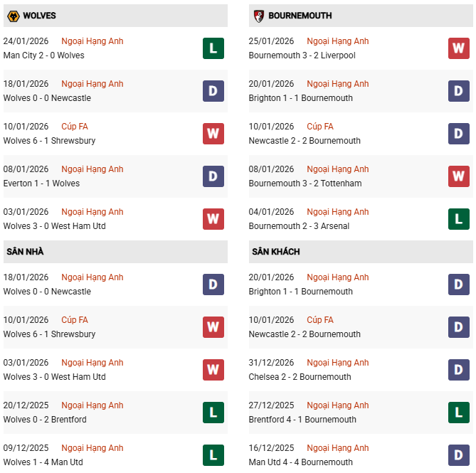Open the BOURNEMOUTH section header
This screenshot has height=473, width=476.
coord(300,16)
